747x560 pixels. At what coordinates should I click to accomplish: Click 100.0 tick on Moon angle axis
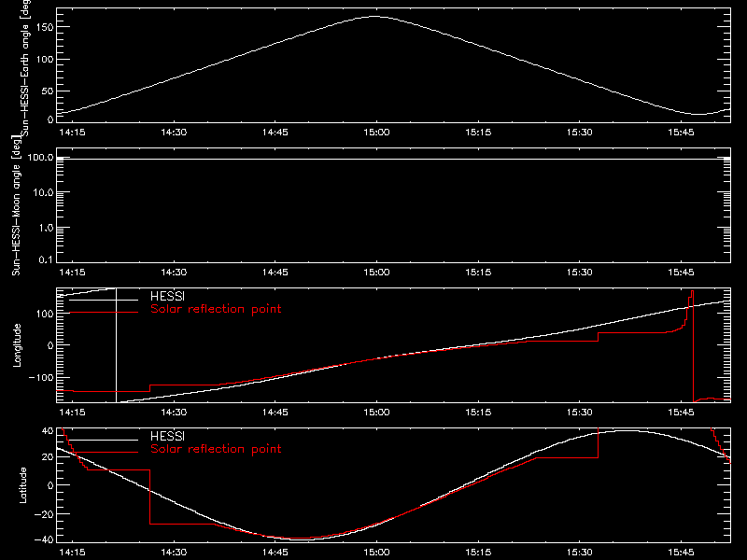[x=40, y=157]
